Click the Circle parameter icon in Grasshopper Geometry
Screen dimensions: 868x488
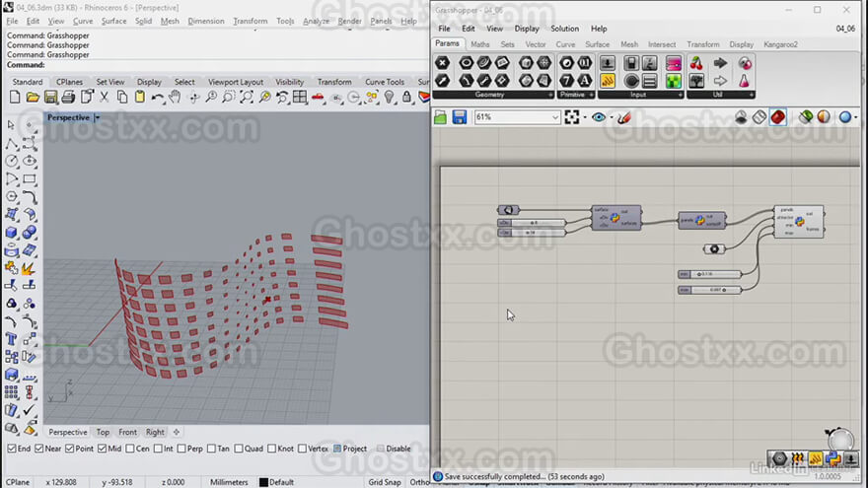[x=467, y=62]
